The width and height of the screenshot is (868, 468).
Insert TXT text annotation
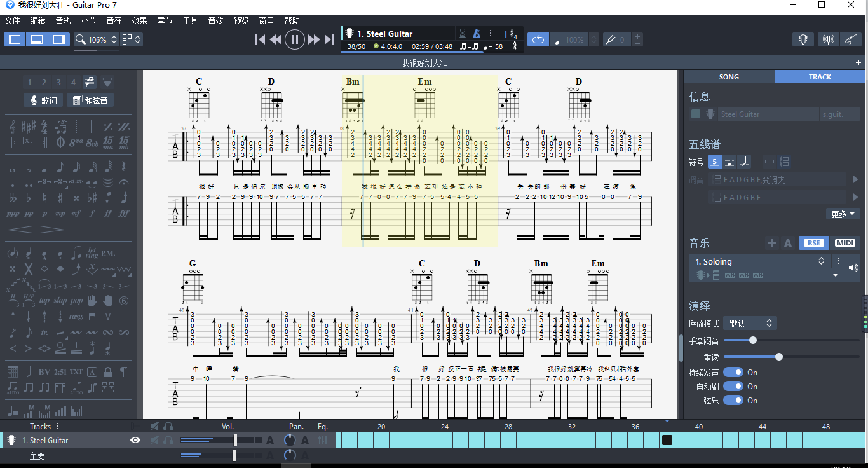click(76, 372)
